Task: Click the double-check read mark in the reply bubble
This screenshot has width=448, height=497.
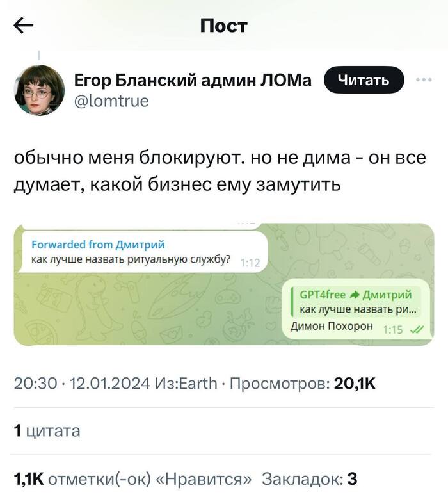Action: 416,329
